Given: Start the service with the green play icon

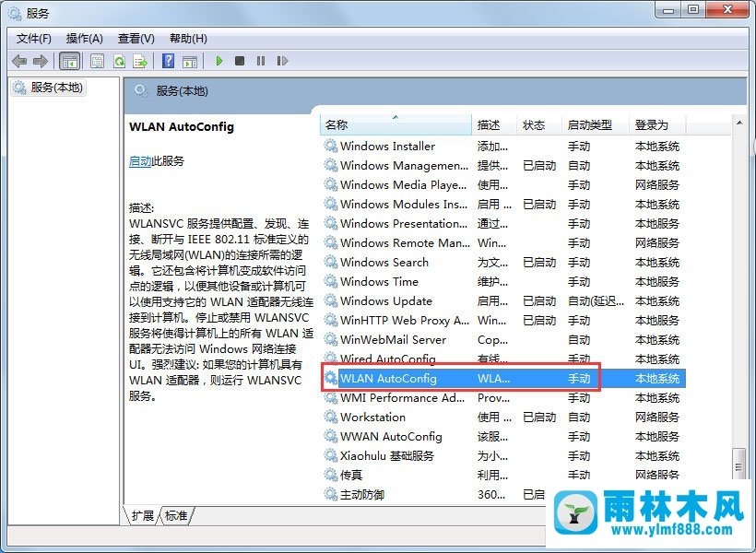Looking at the screenshot, I should click(219, 61).
